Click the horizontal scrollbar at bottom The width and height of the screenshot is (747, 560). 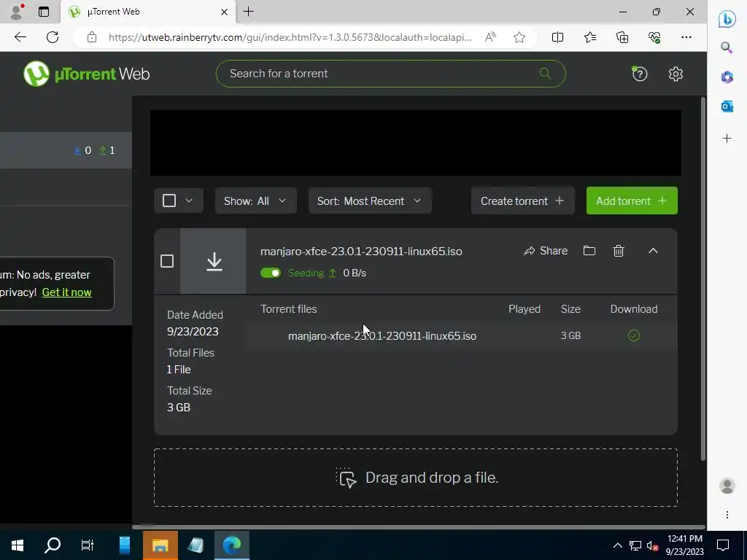tap(418, 526)
